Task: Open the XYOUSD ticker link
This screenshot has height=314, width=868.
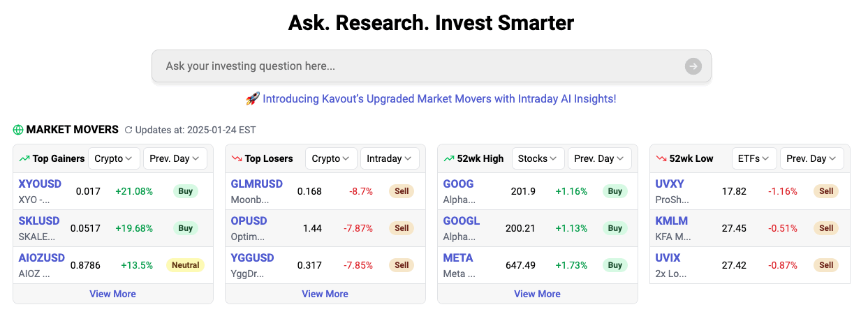Action: 40,184
